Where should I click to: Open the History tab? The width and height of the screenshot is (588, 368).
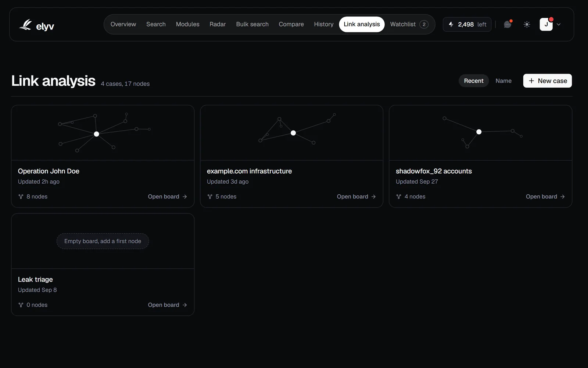point(323,24)
